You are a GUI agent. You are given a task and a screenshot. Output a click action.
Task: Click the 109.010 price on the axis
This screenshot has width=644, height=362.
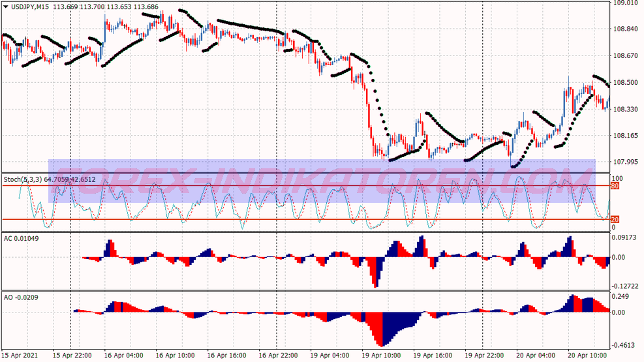(x=625, y=3)
